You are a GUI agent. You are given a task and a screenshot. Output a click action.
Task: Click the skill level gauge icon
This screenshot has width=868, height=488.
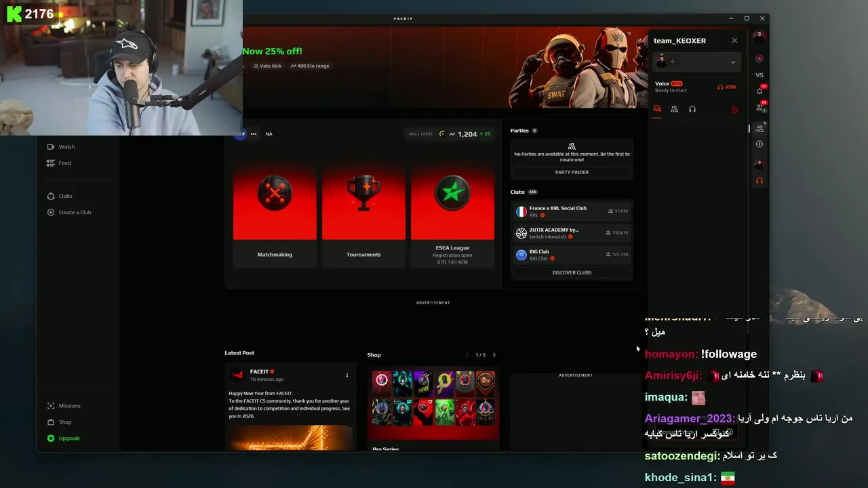[442, 134]
